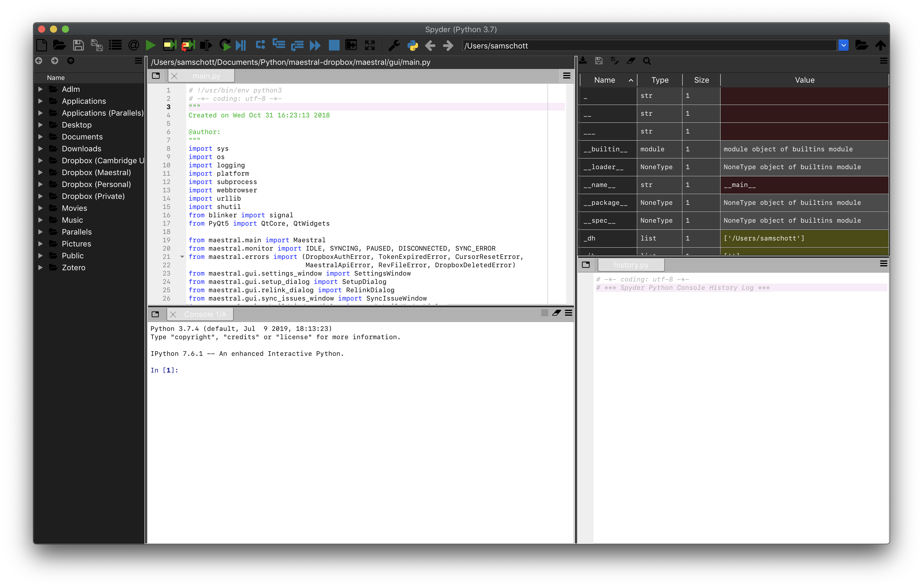Viewport: 923px width, 588px height.
Task: Save all open files
Action: tap(97, 45)
